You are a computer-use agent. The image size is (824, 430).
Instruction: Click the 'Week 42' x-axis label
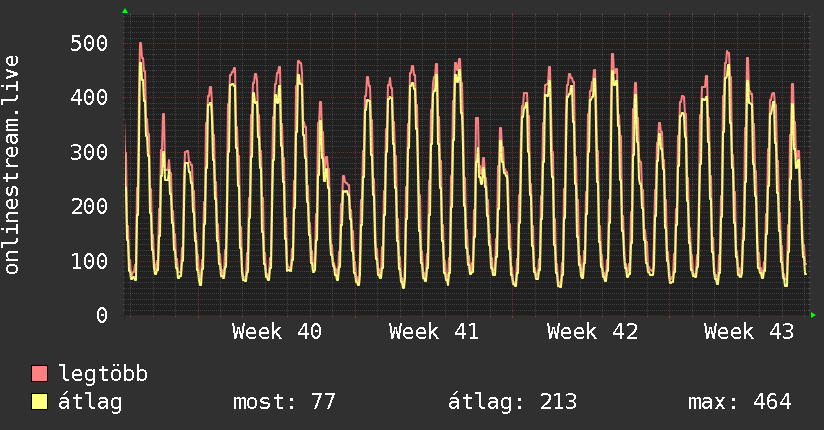coord(592,332)
